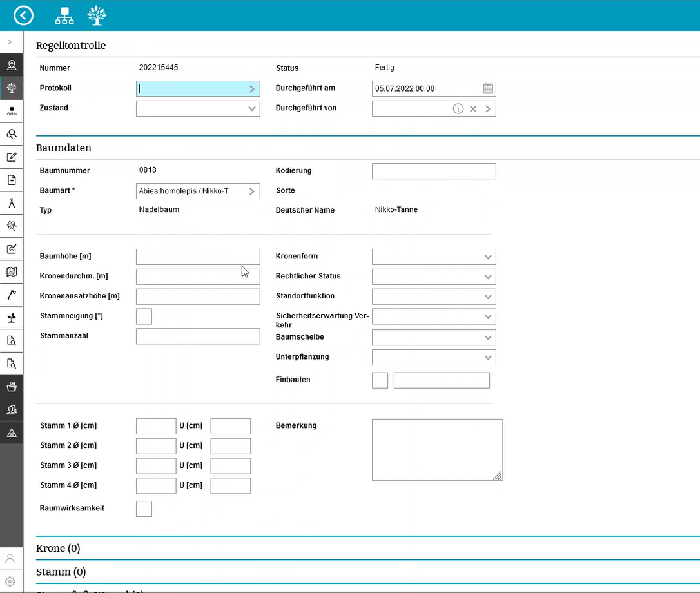Open the Kronenform dropdown

pos(488,257)
